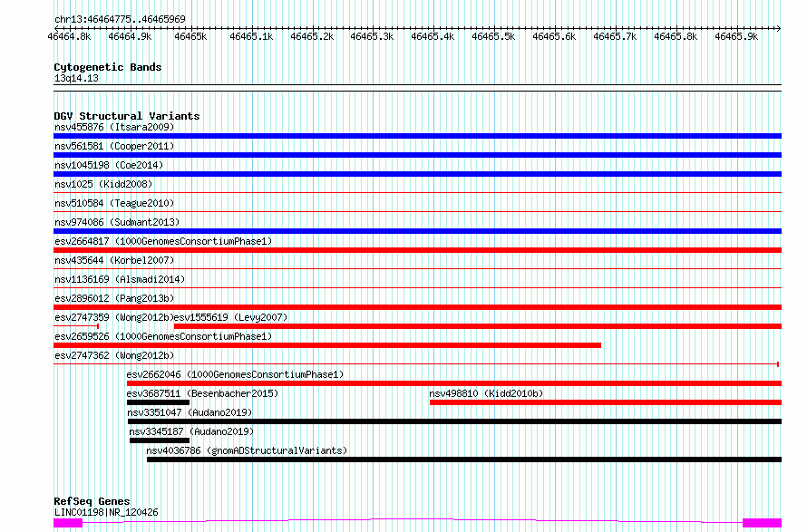This screenshot has height=532, width=807.
Task: Click the Cytogenetic Bands track title
Action: point(108,67)
